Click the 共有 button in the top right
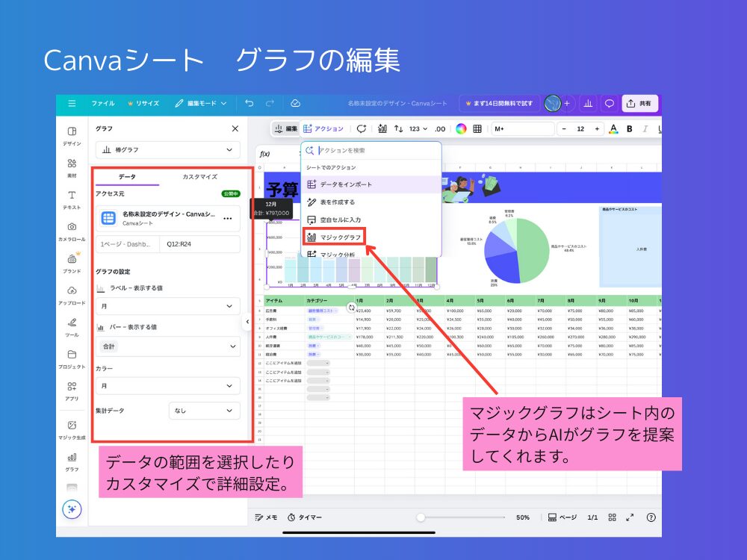The height and width of the screenshot is (560, 747). tap(639, 103)
